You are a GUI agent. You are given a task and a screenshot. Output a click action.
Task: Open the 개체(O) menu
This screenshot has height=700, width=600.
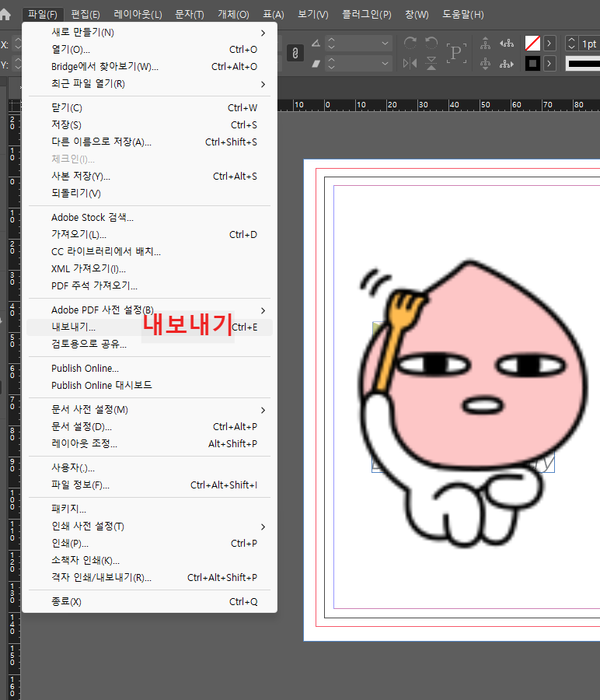coord(233,14)
